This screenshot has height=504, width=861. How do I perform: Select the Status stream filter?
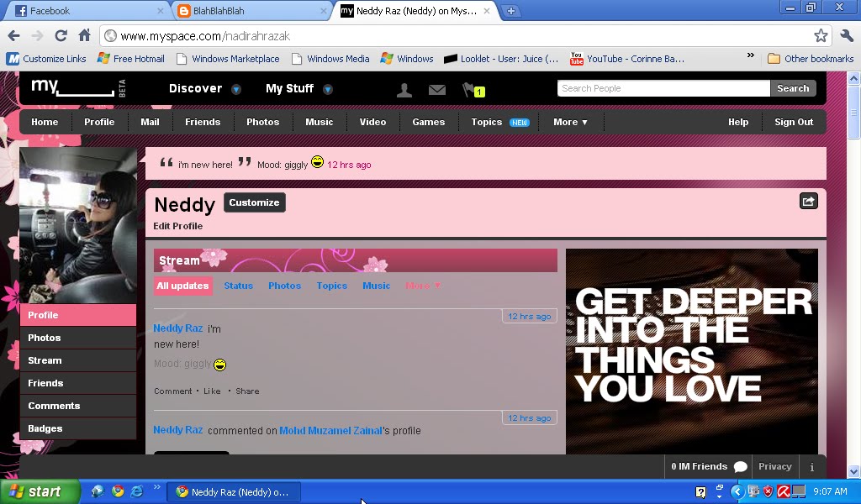click(238, 286)
